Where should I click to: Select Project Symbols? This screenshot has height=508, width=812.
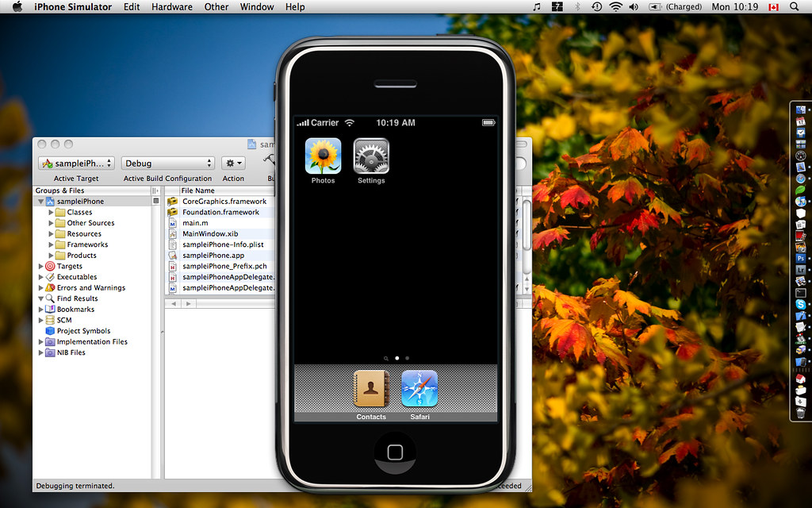83,331
